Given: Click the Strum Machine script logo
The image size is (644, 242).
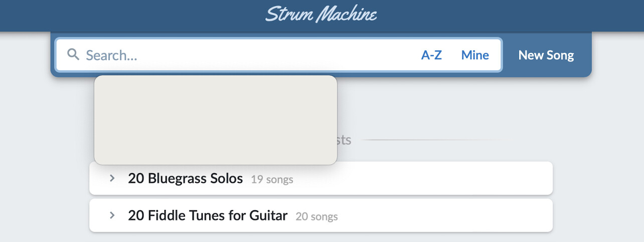Looking at the screenshot, I should click(321, 14).
